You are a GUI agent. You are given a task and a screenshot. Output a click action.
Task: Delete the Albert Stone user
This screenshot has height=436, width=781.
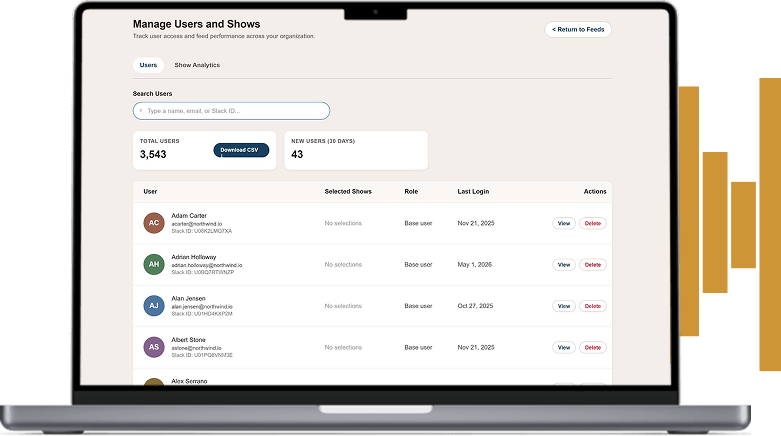click(x=593, y=347)
